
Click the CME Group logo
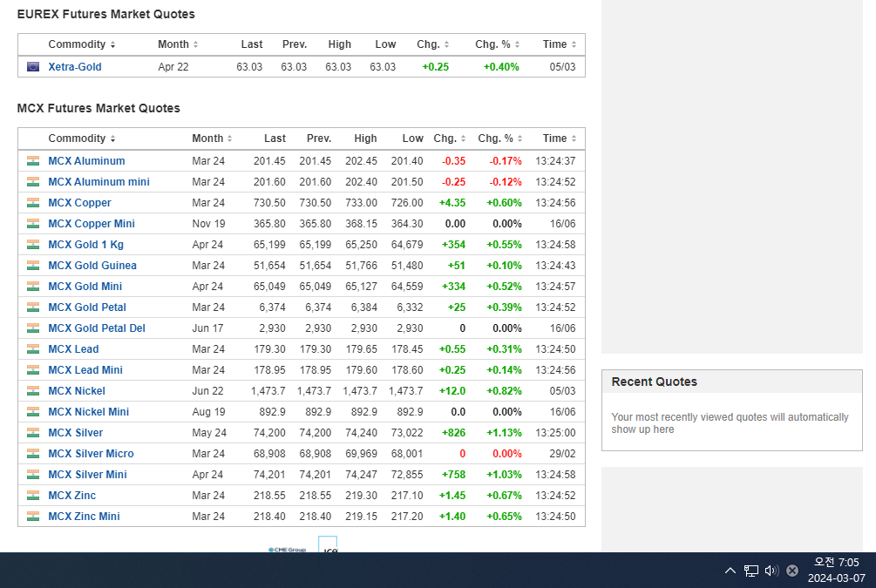pos(287,550)
